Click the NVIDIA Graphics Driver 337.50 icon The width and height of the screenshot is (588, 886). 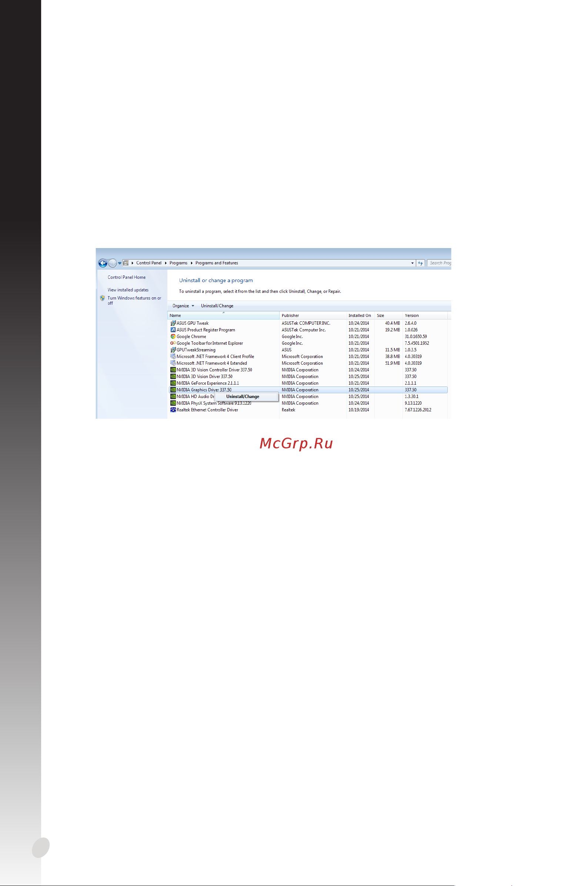tap(173, 390)
